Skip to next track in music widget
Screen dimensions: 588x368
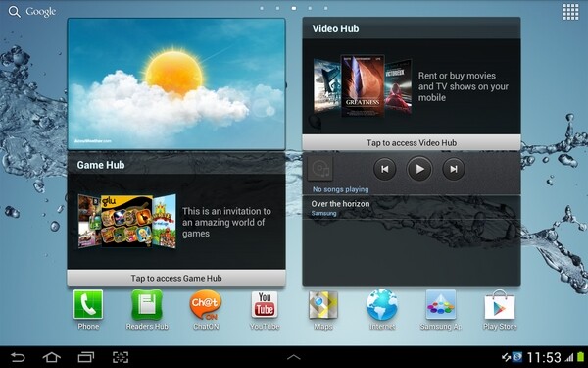click(x=454, y=169)
